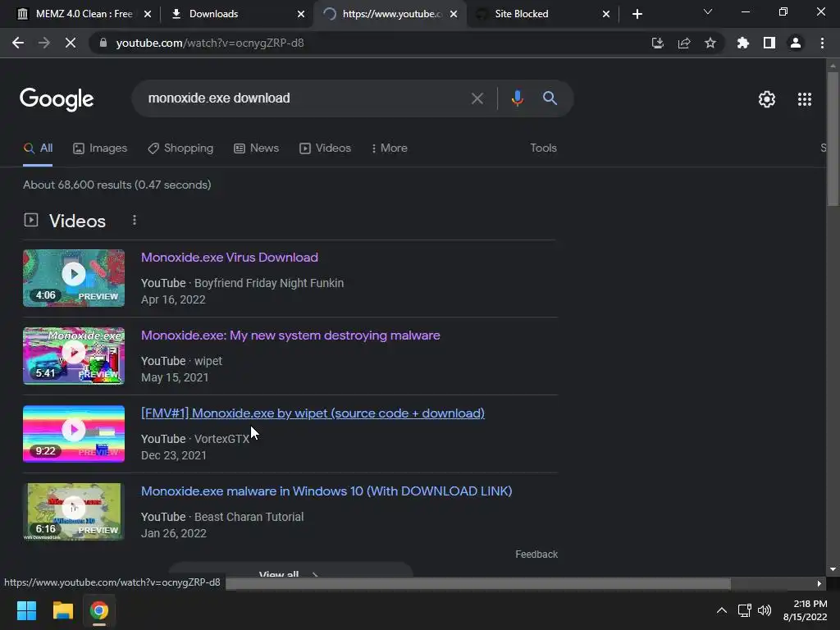Close the Downloads tab
Screen dimensions: 840x630
300,14
